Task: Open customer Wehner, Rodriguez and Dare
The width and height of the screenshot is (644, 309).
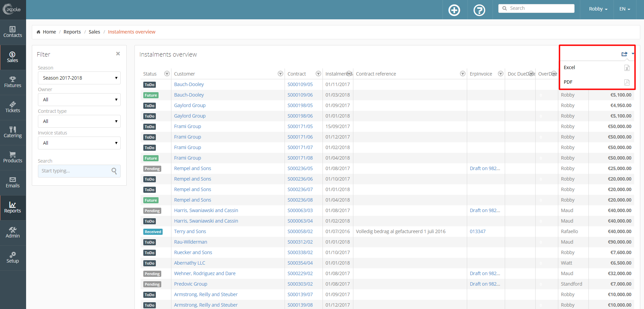Action: click(205, 273)
